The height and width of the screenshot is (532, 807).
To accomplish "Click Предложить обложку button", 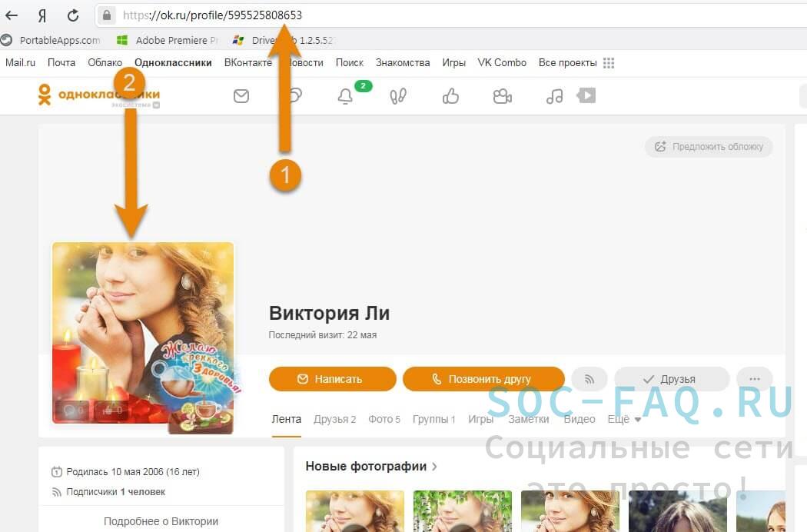I will pyautogui.click(x=709, y=147).
